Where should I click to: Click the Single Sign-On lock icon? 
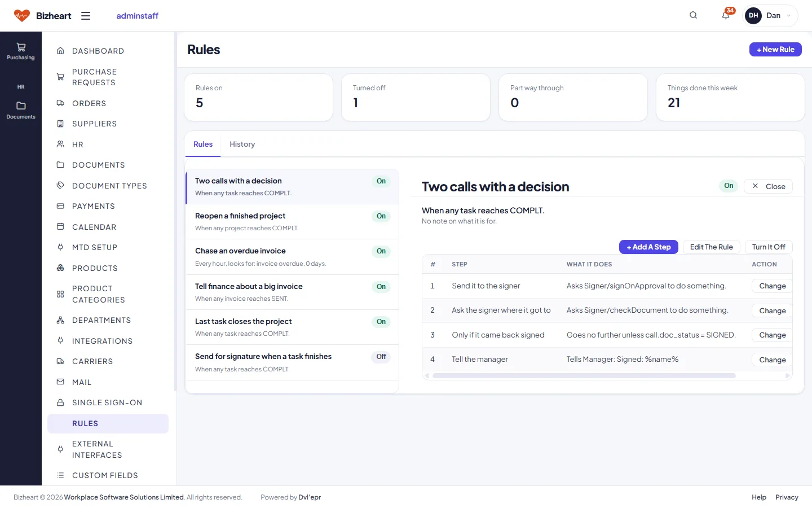(60, 402)
